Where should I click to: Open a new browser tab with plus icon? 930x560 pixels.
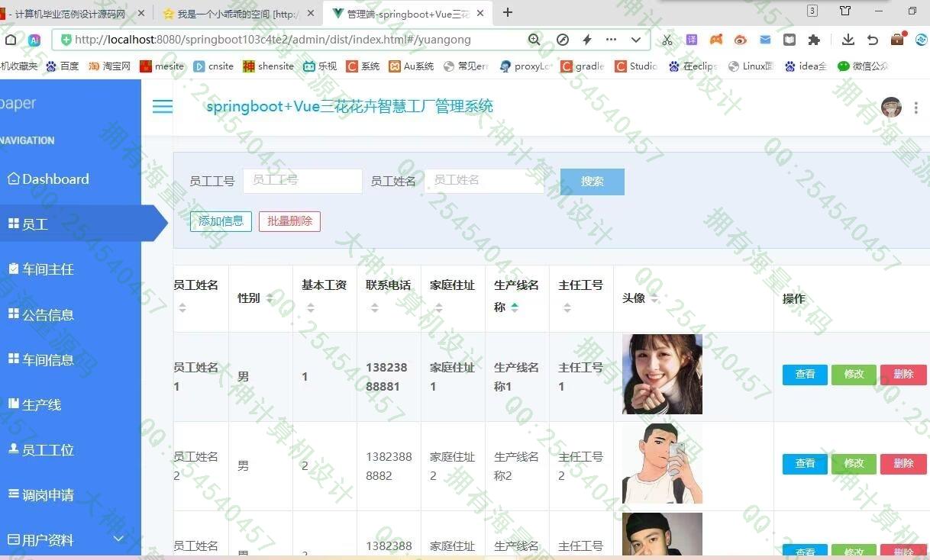508,12
